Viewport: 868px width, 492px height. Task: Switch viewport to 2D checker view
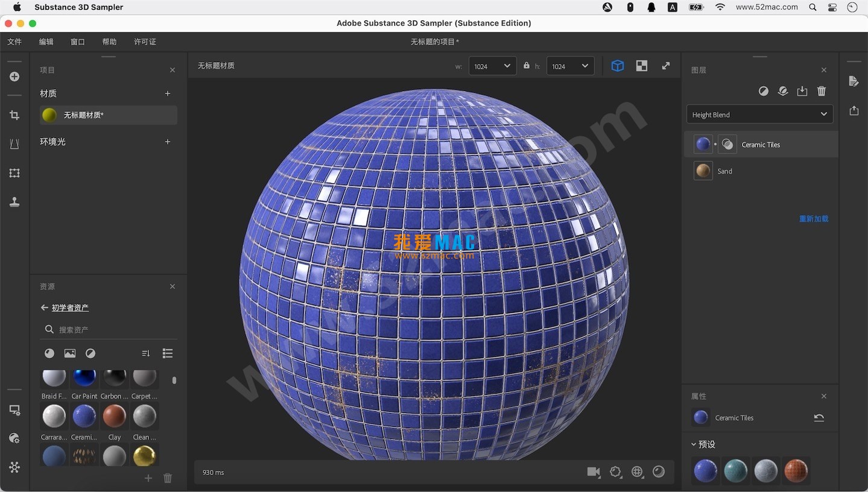[642, 66]
